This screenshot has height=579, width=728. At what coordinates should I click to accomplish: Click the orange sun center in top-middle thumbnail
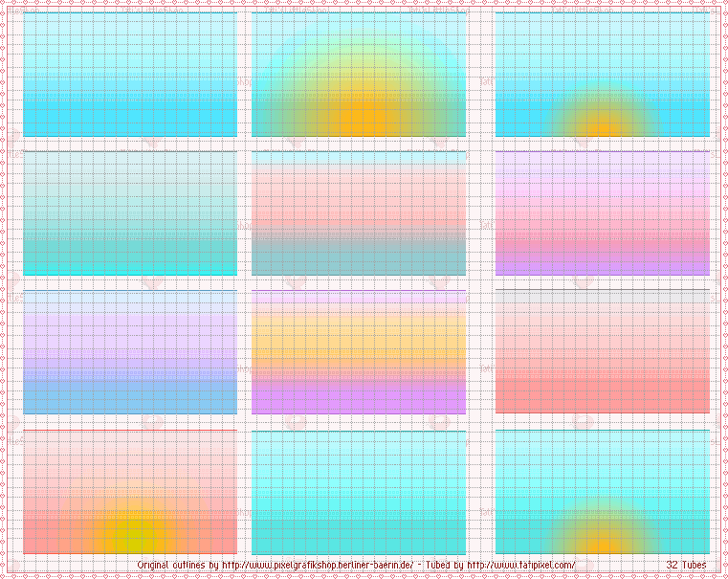pyautogui.click(x=361, y=118)
